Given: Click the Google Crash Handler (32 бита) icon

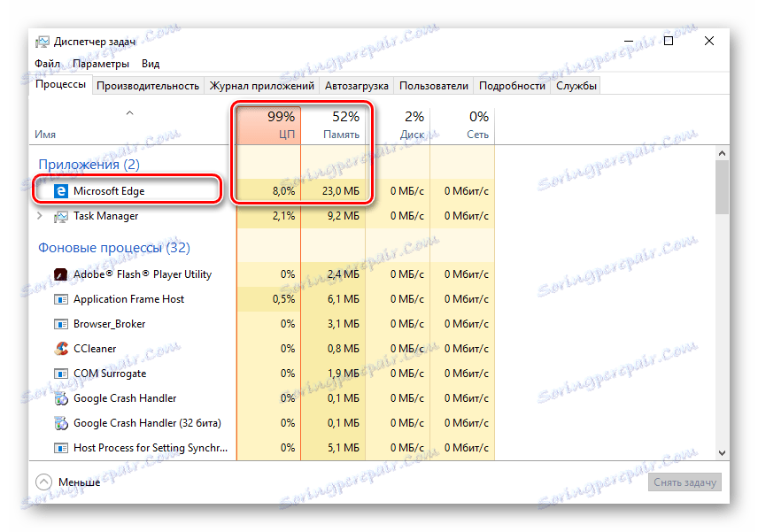Looking at the screenshot, I should (x=60, y=423).
